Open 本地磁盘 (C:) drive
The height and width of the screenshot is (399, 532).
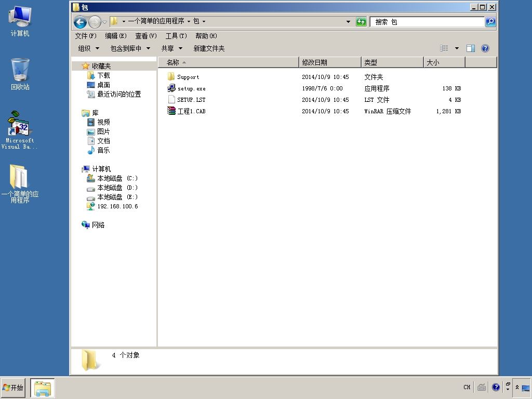[x=117, y=178]
